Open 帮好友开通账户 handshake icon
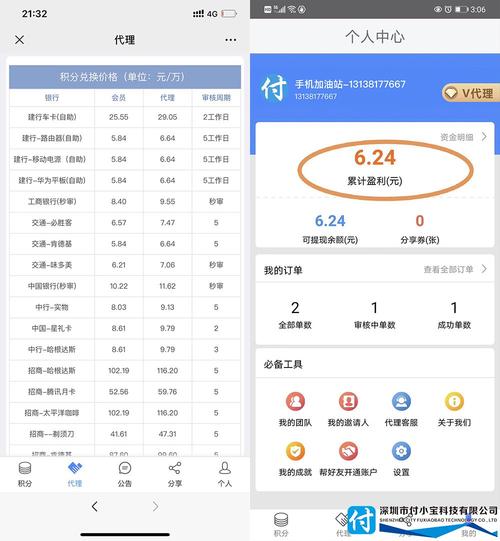The image size is (500, 541). tap(348, 451)
